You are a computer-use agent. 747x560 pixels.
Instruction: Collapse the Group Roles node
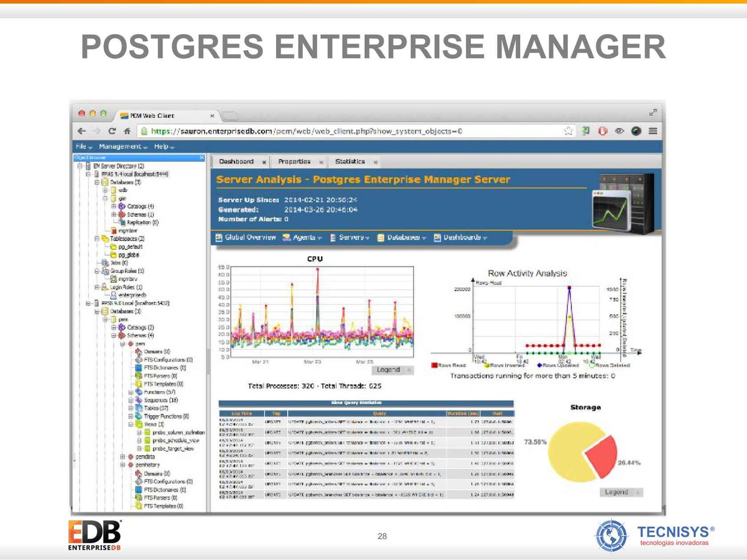97,271
